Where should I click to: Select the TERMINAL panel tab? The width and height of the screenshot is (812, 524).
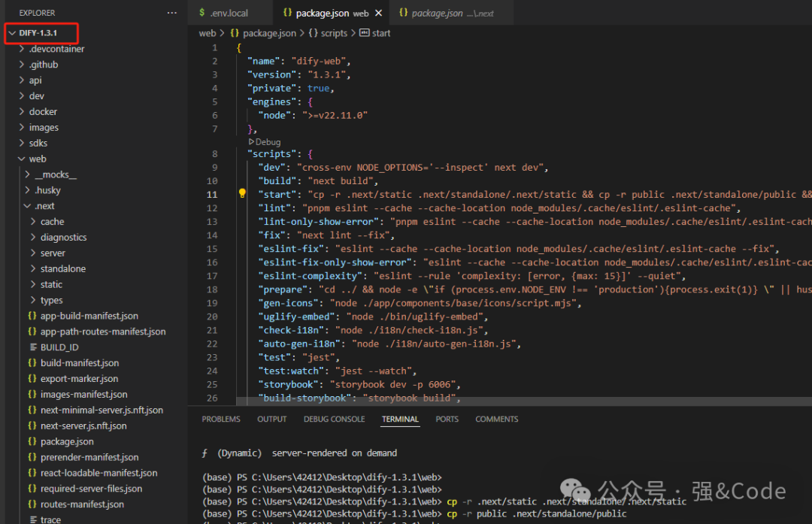(x=400, y=419)
